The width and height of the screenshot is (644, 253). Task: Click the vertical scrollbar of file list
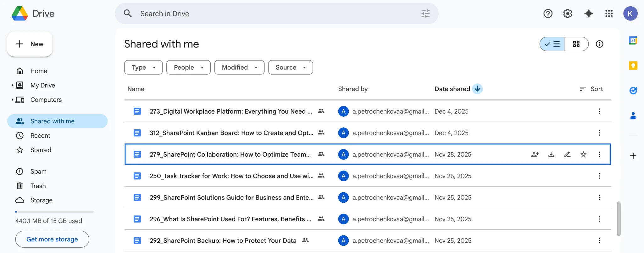[x=619, y=219]
